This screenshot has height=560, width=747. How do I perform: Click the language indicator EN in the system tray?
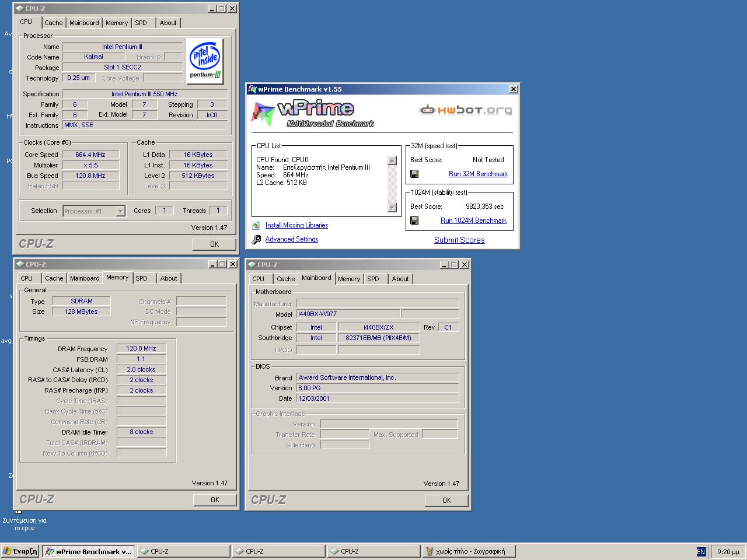pyautogui.click(x=701, y=552)
